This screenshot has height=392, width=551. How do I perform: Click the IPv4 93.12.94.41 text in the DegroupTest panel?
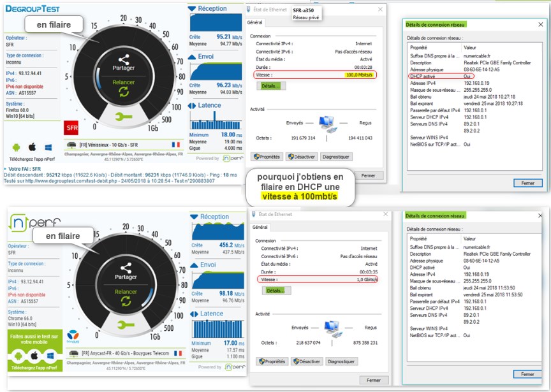(x=24, y=73)
